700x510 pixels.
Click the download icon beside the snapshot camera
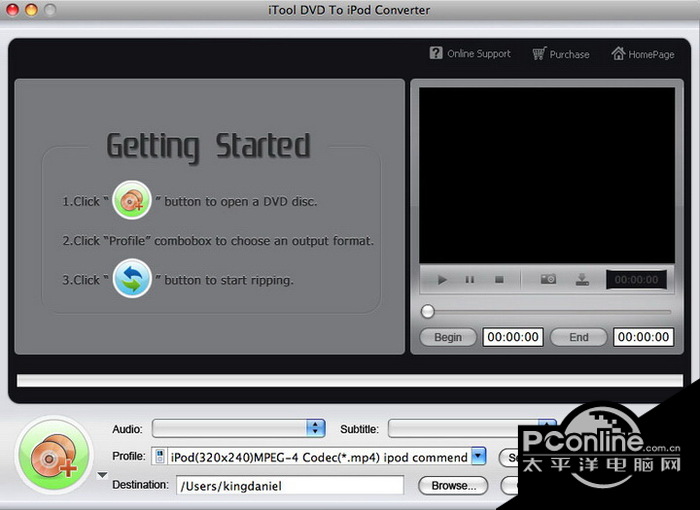(x=582, y=280)
